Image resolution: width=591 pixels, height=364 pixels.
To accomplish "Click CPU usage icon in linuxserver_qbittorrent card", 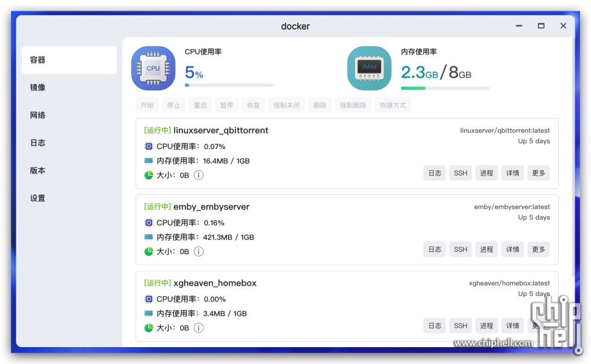I will [149, 147].
